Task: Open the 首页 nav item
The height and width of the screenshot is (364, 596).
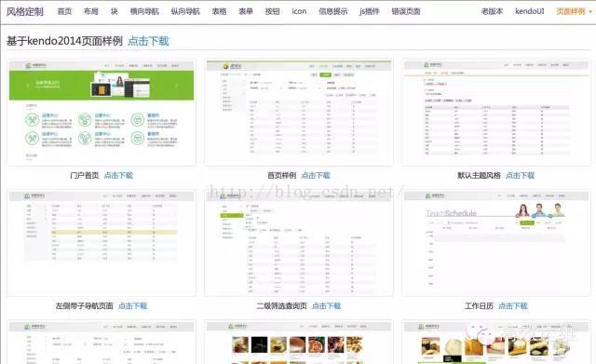Action: [x=64, y=11]
